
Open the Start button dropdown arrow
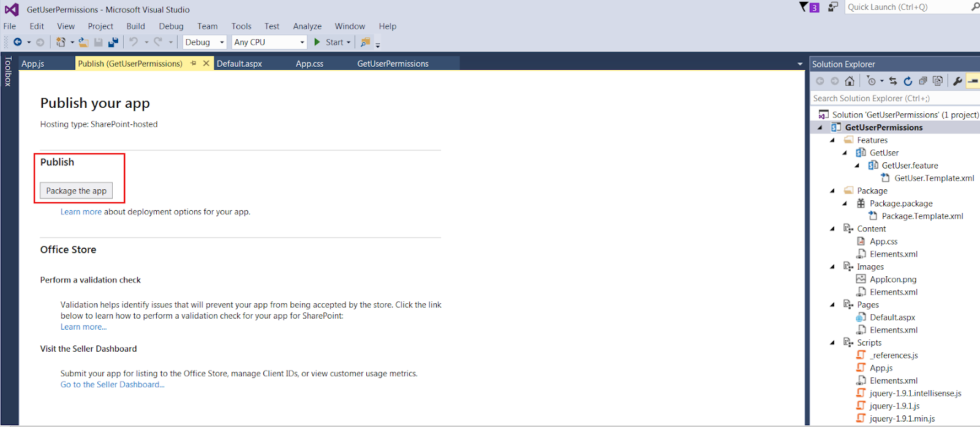[x=349, y=42]
